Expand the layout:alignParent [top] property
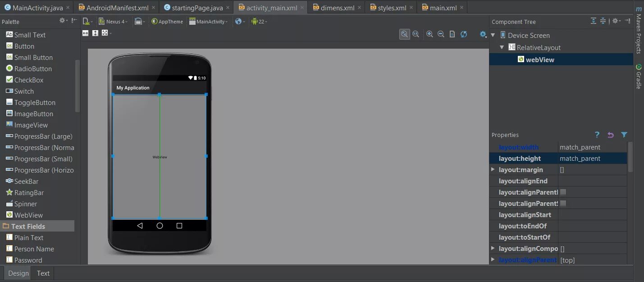644x282 pixels. point(493,260)
